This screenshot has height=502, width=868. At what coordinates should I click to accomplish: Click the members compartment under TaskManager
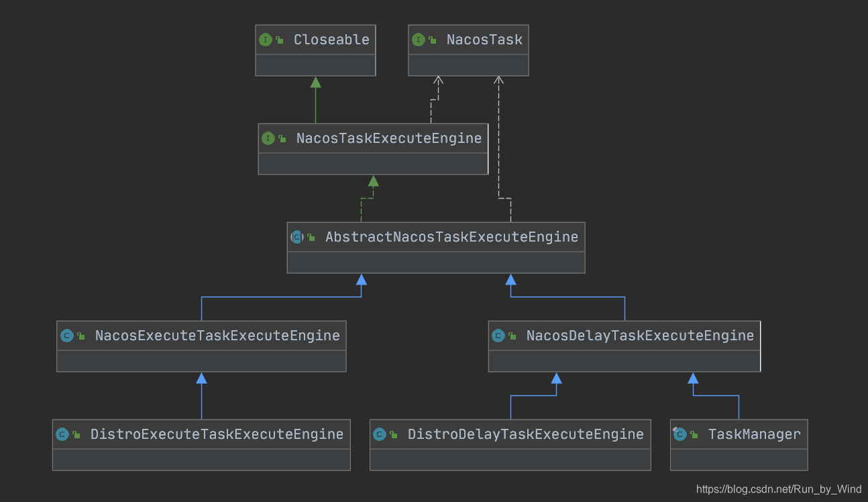pos(739,460)
